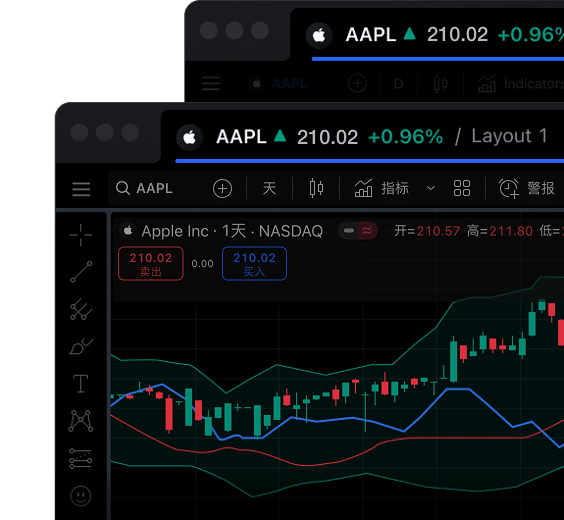Open the candlestick chart type selector

tap(316, 188)
